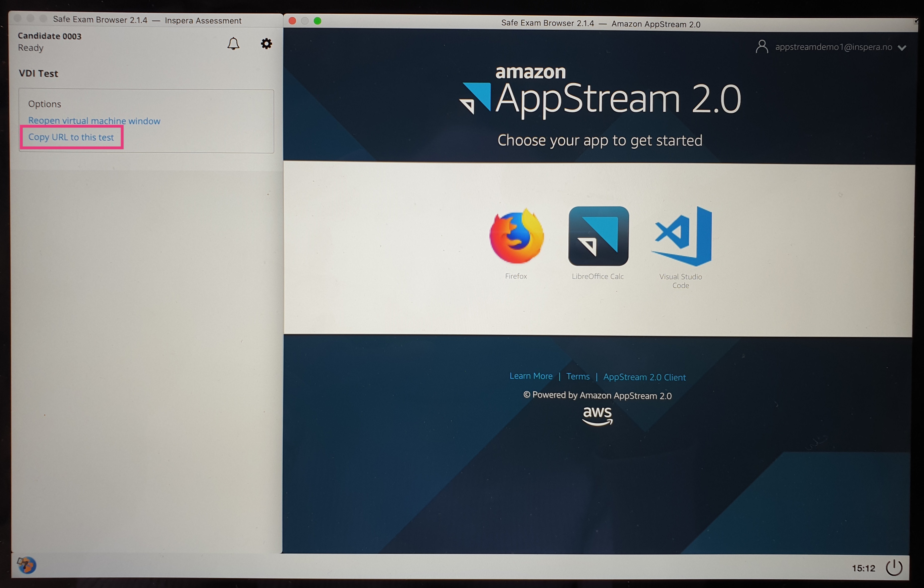This screenshot has height=588, width=924.
Task: Open the settings gear in Inspera panel
Action: point(266,44)
